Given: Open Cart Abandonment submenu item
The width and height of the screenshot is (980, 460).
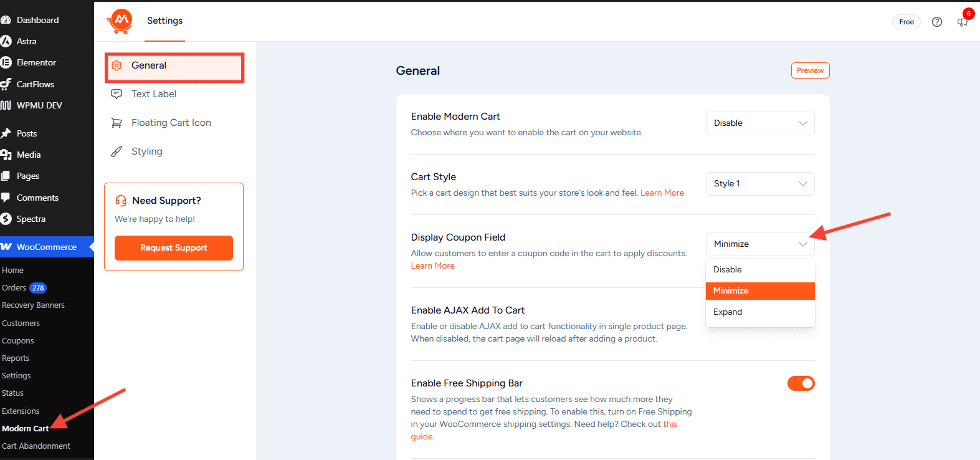Looking at the screenshot, I should (36, 446).
